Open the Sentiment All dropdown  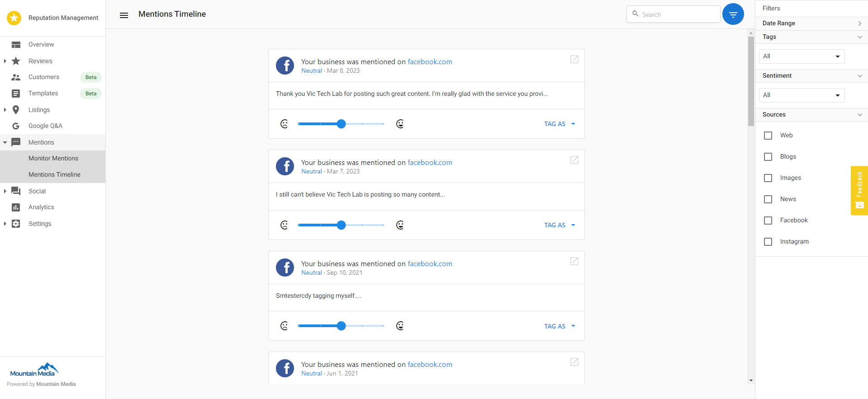pos(802,95)
